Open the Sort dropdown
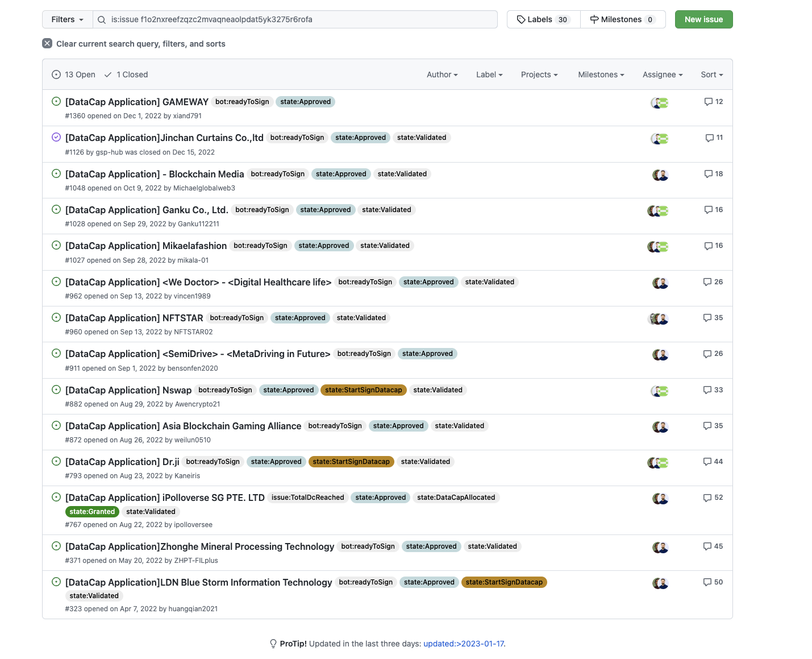Image resolution: width=812 pixels, height=659 pixels. click(x=711, y=74)
